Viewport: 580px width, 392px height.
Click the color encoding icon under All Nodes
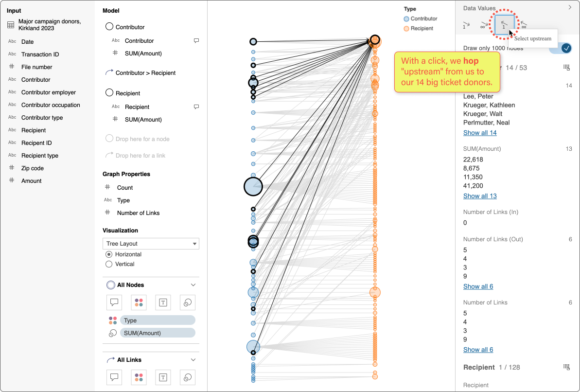(139, 302)
